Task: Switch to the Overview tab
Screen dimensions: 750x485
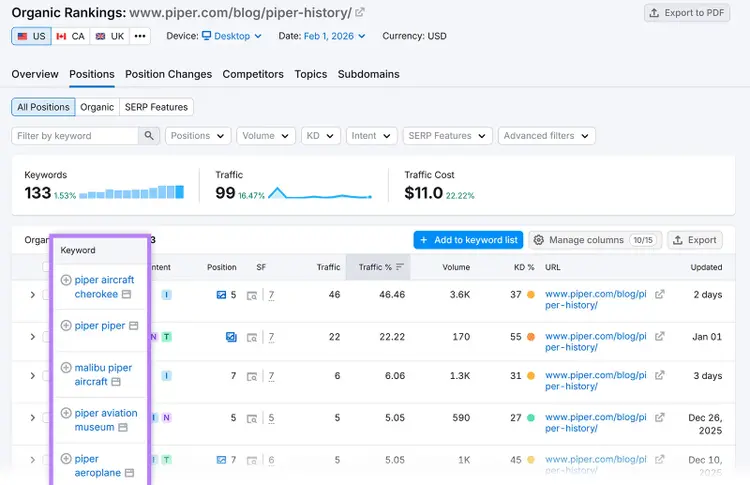Action: click(x=35, y=74)
